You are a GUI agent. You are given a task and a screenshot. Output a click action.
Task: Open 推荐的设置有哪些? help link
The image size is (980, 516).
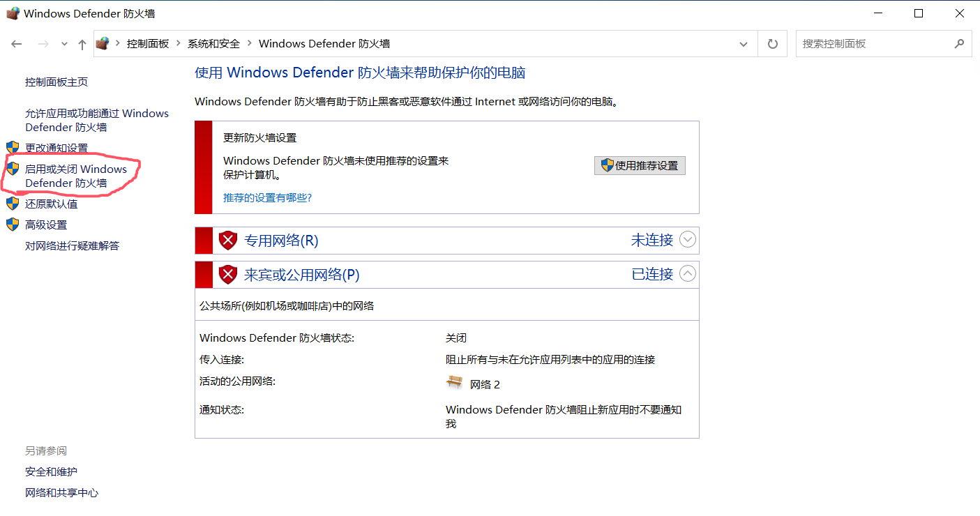(267, 197)
